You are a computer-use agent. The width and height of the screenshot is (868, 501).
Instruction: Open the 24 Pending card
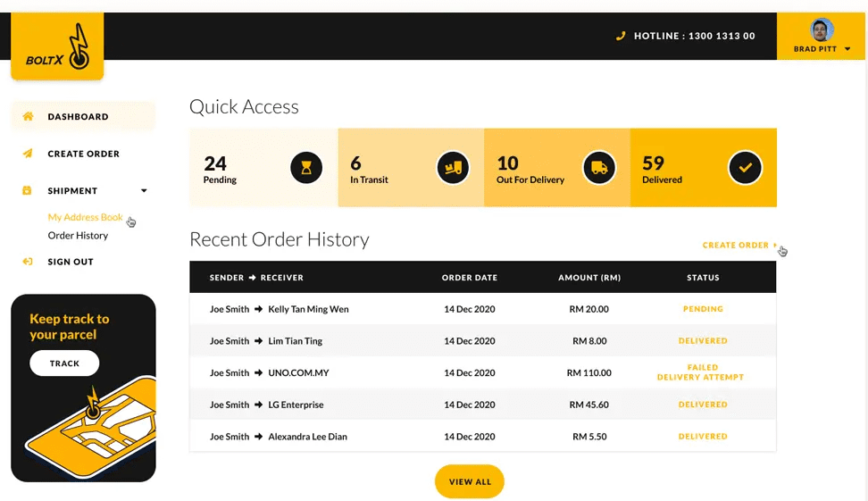click(x=263, y=168)
